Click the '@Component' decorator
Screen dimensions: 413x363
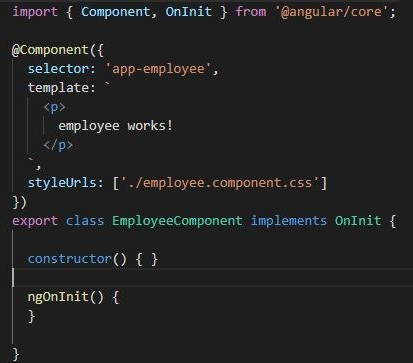click(x=50, y=50)
